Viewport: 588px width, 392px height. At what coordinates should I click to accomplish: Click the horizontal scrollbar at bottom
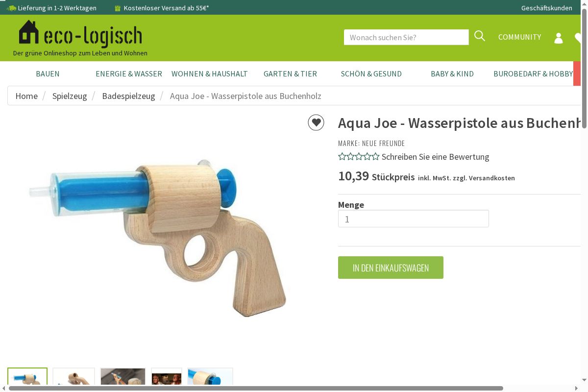[x=256, y=389]
